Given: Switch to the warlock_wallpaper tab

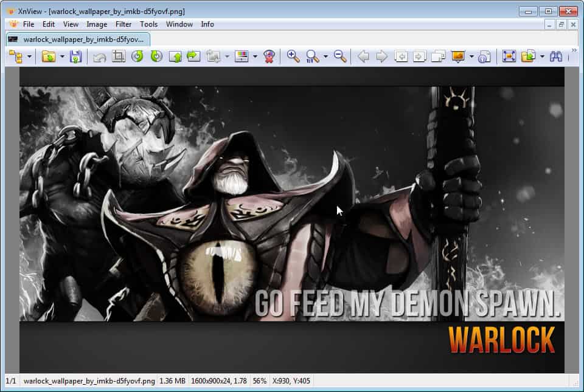Looking at the screenshot, I should click(78, 39).
